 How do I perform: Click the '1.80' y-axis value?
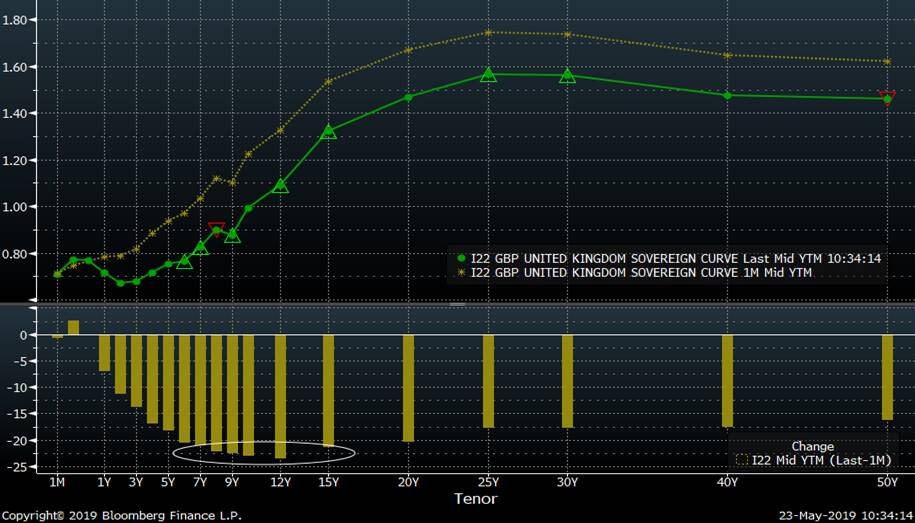click(x=13, y=19)
